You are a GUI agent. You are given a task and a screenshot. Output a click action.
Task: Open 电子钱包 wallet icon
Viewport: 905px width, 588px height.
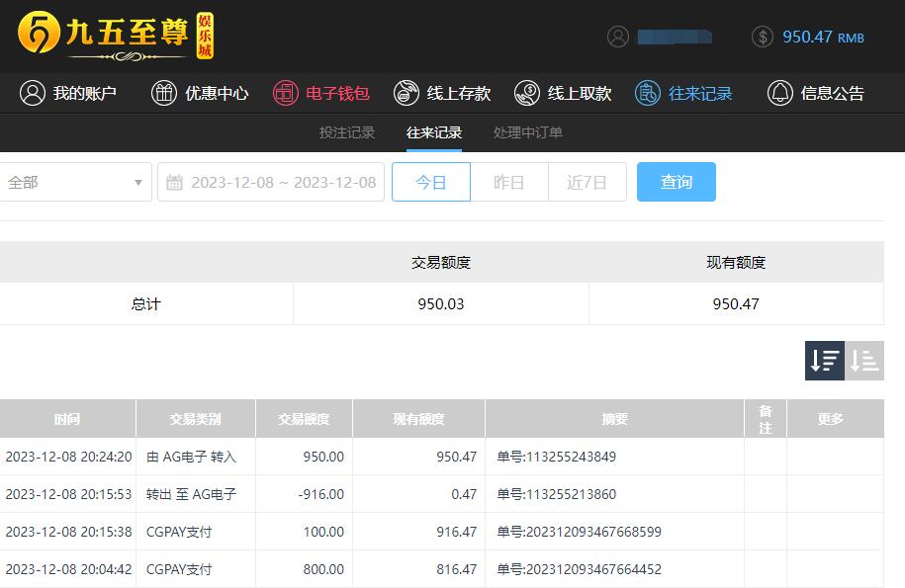pyautogui.click(x=285, y=93)
